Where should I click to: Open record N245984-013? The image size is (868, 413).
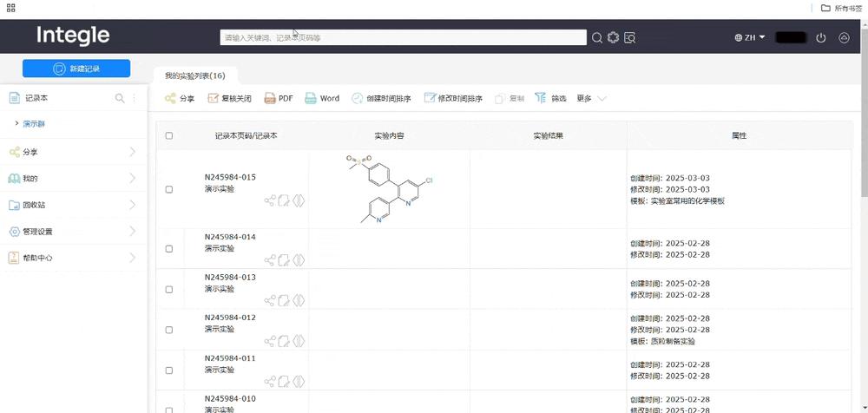(230, 278)
